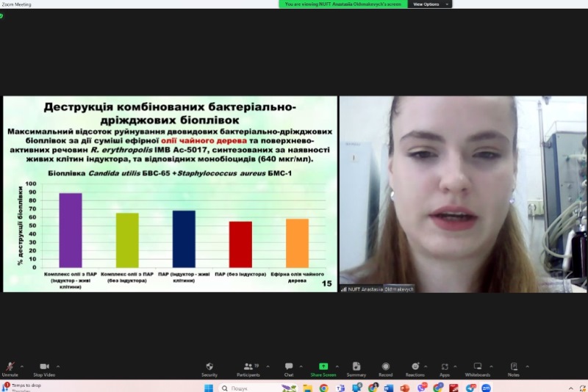Click the Stop Video camera icon
Screen dimensions: 588x392
tap(44, 366)
